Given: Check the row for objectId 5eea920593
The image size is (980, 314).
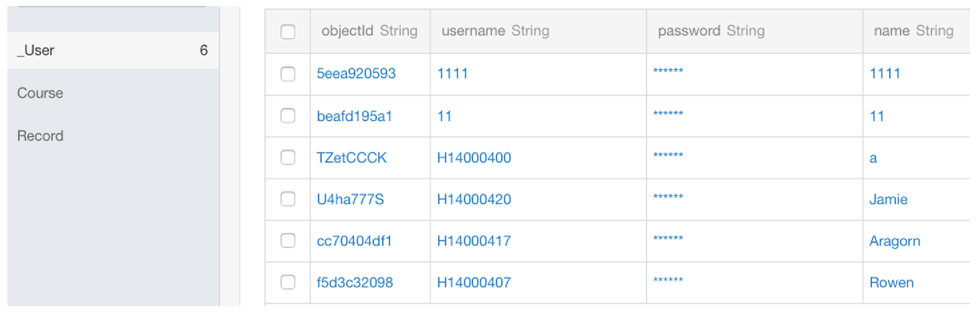Looking at the screenshot, I should [288, 74].
